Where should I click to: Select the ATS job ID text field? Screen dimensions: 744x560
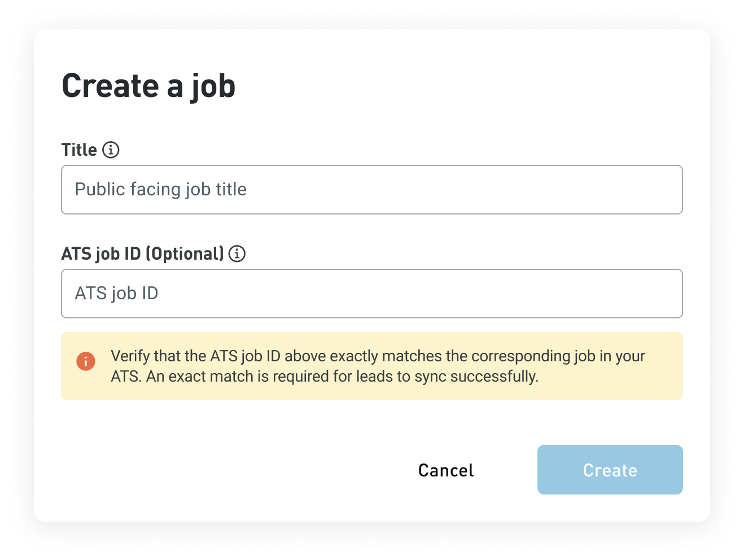[371, 294]
